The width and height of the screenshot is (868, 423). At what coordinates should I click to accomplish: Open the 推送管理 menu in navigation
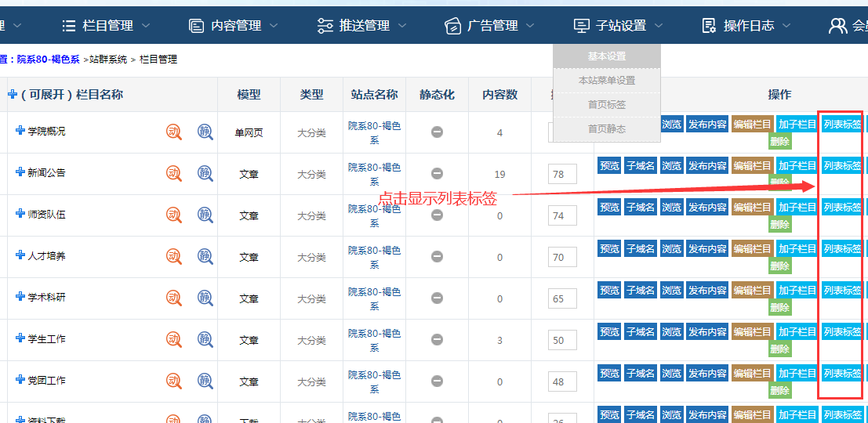[364, 26]
